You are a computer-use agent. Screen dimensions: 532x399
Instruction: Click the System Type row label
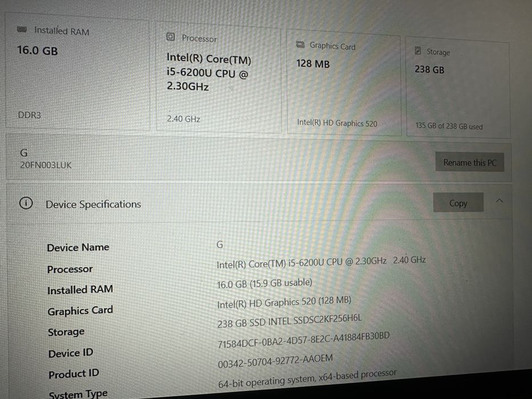coord(78,394)
